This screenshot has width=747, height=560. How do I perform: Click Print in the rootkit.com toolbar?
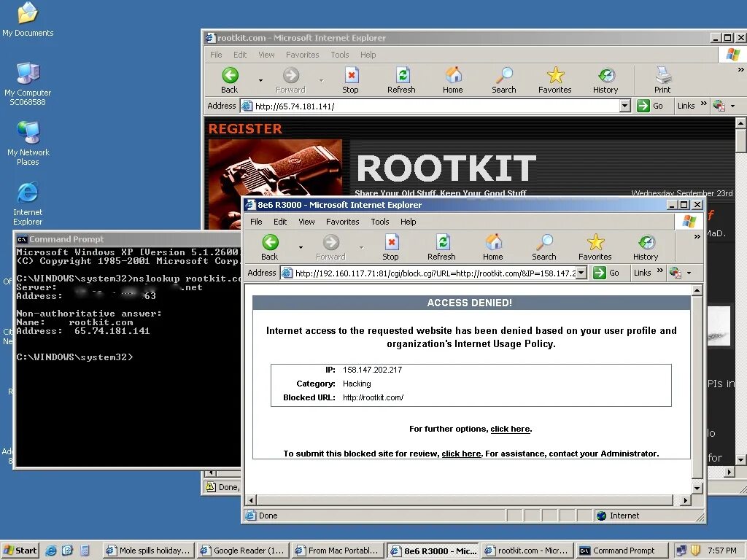pyautogui.click(x=662, y=80)
